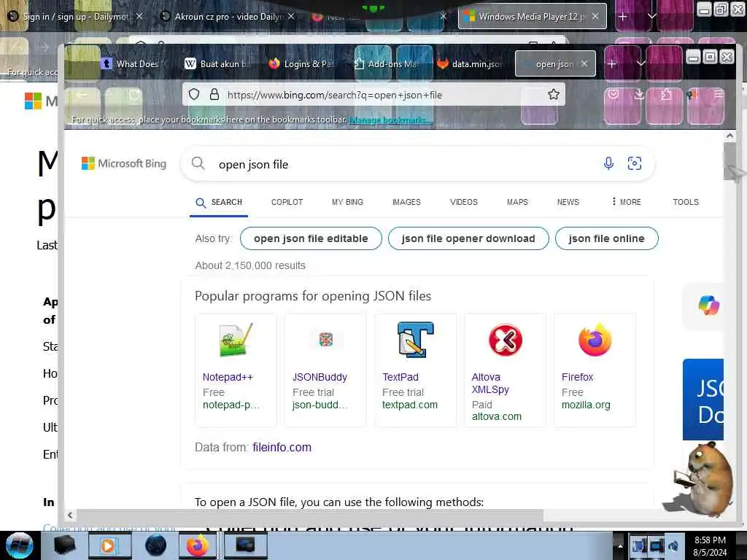Open the TextPad program icon
The image size is (747, 560).
(415, 340)
